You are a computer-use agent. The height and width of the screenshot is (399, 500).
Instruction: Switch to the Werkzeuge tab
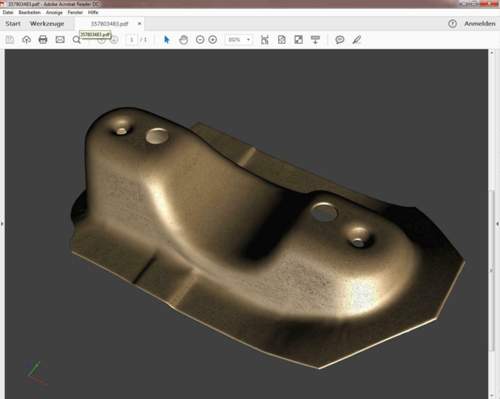coord(47,24)
